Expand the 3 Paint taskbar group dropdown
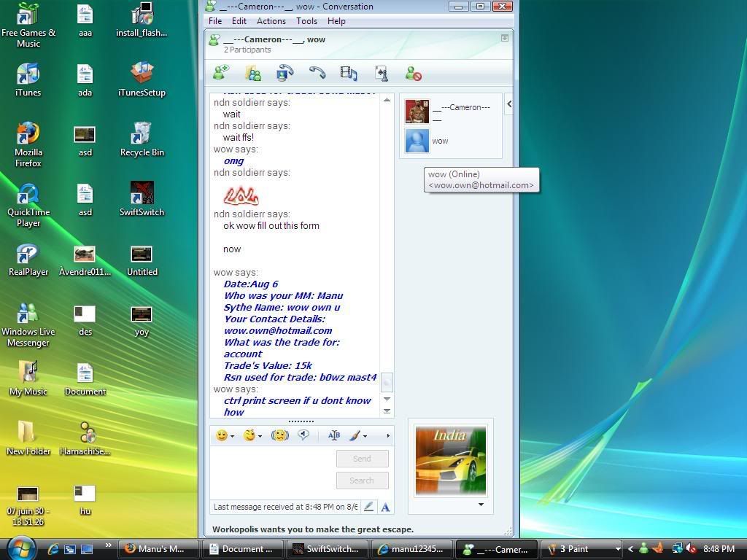 [618, 549]
